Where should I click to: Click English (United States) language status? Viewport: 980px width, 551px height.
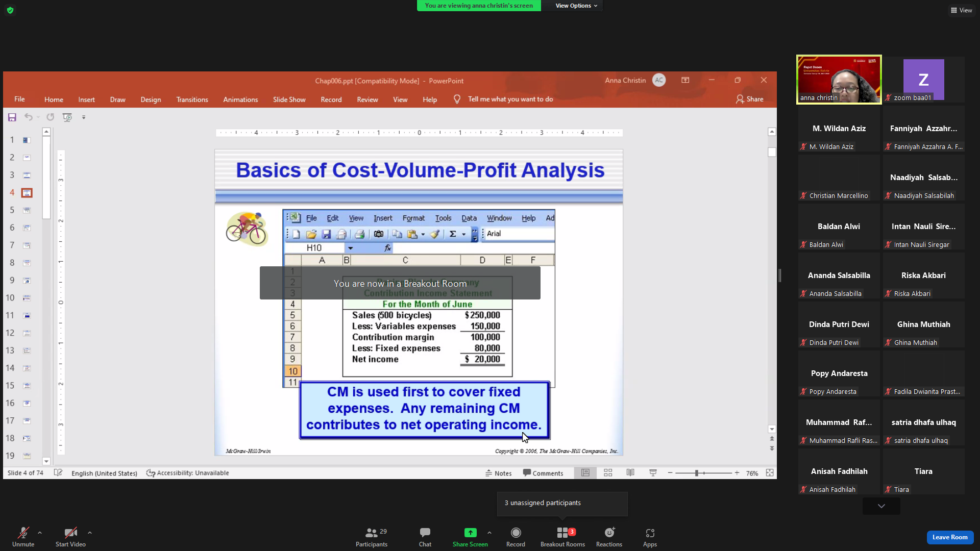coord(104,473)
